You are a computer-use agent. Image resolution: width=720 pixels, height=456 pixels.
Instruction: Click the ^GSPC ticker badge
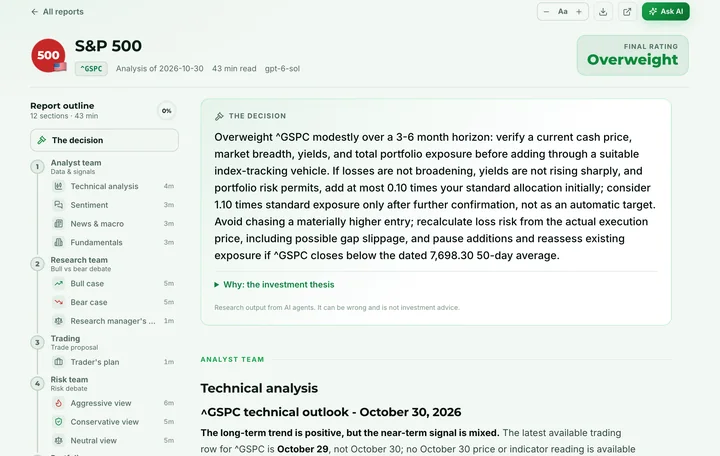tap(91, 68)
